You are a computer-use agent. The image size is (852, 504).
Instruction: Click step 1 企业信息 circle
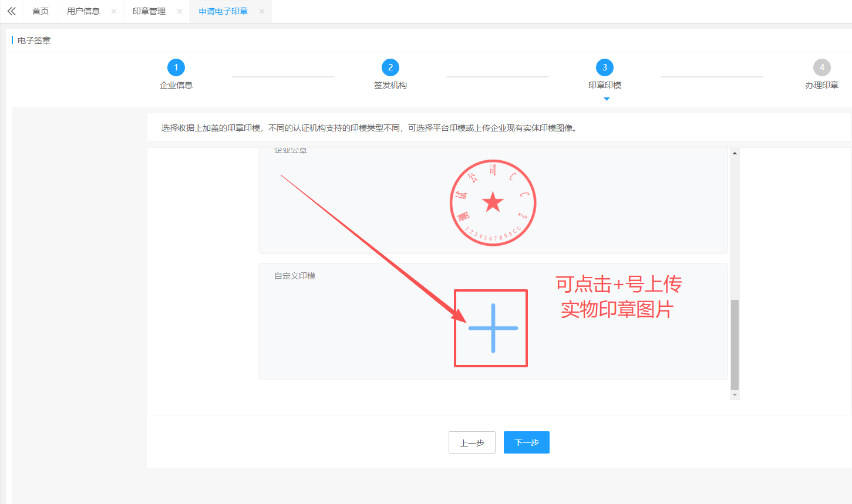(x=176, y=67)
